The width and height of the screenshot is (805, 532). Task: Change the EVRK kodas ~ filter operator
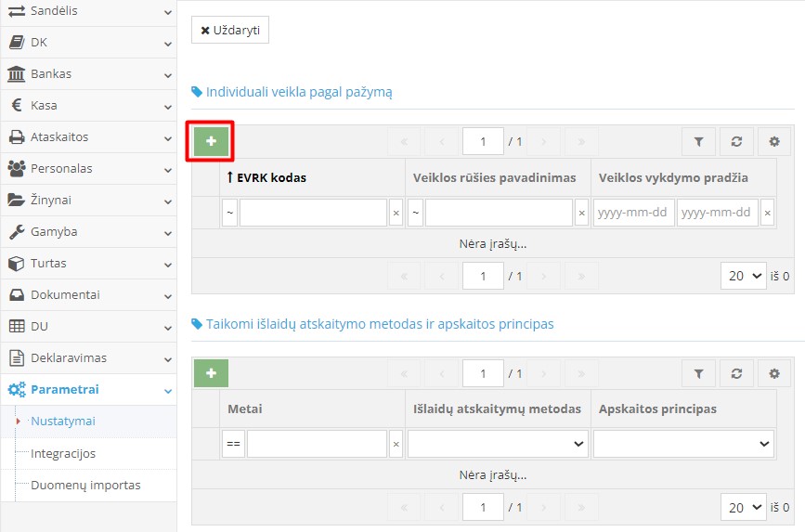(230, 213)
